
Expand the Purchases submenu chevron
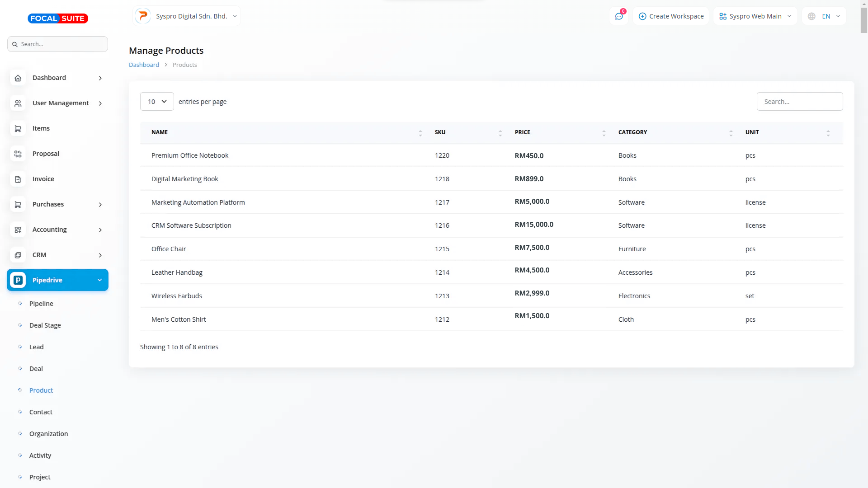click(x=100, y=205)
